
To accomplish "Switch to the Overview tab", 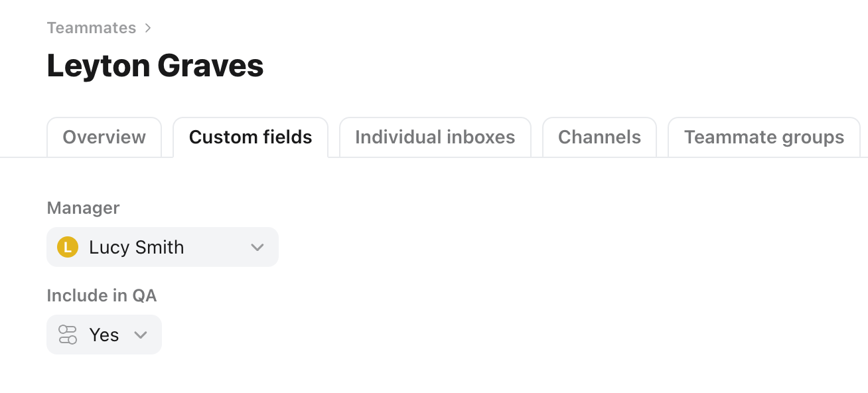I will (104, 137).
